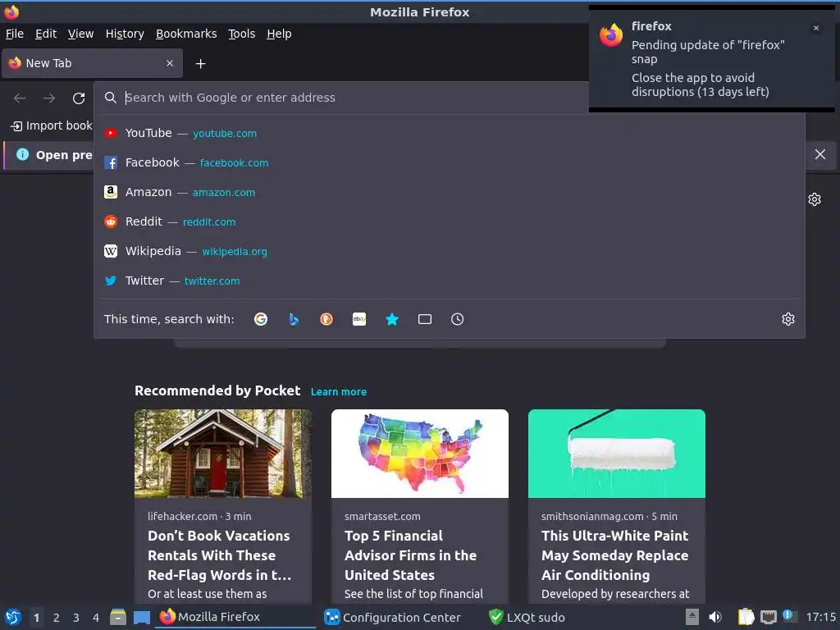The width and height of the screenshot is (840, 630).
Task: Open the LXQt application menu icon
Action: coord(13,617)
